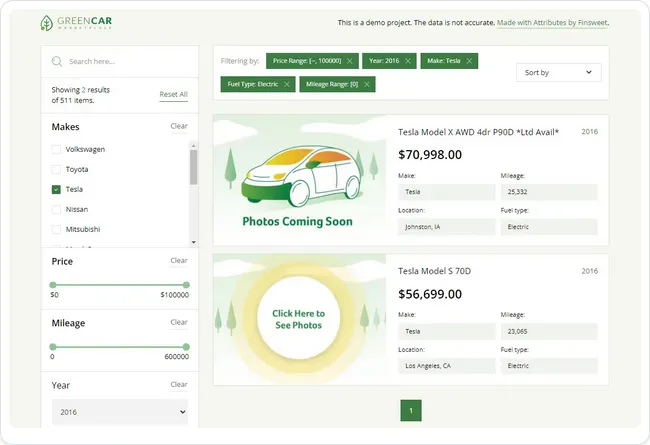Open the Year 2016 dropdown

pyautogui.click(x=120, y=412)
